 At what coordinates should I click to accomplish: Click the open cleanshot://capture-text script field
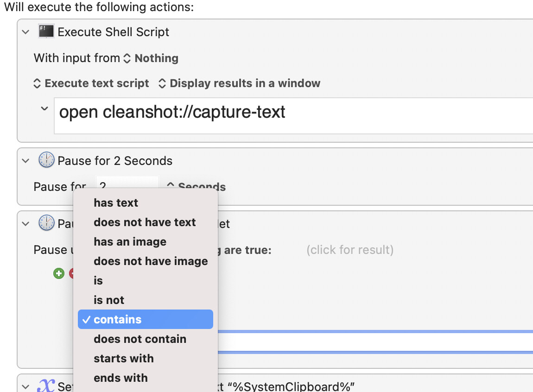click(x=293, y=116)
